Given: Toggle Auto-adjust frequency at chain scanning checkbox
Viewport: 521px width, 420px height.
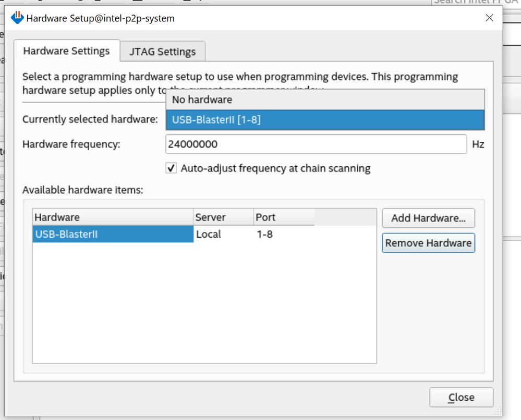Looking at the screenshot, I should point(171,168).
